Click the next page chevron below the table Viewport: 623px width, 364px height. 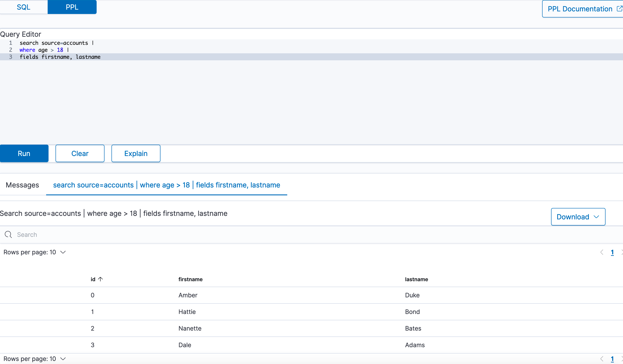(621, 359)
